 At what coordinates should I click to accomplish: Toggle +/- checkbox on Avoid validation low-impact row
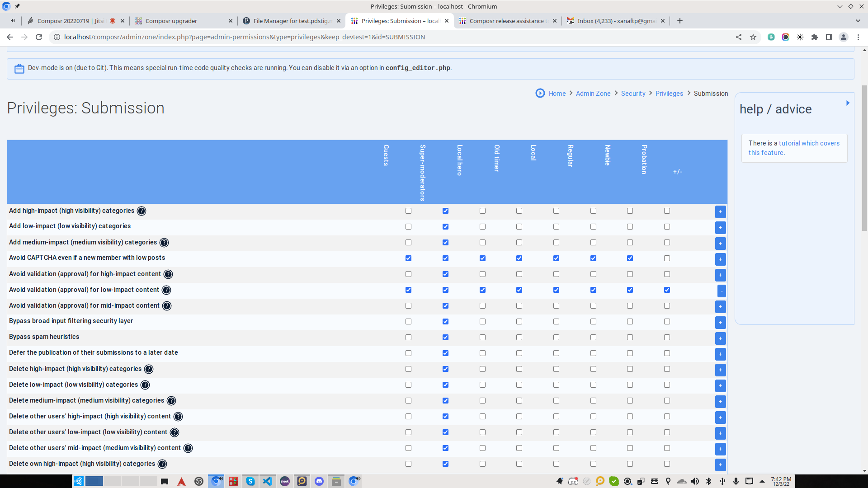[x=667, y=290]
